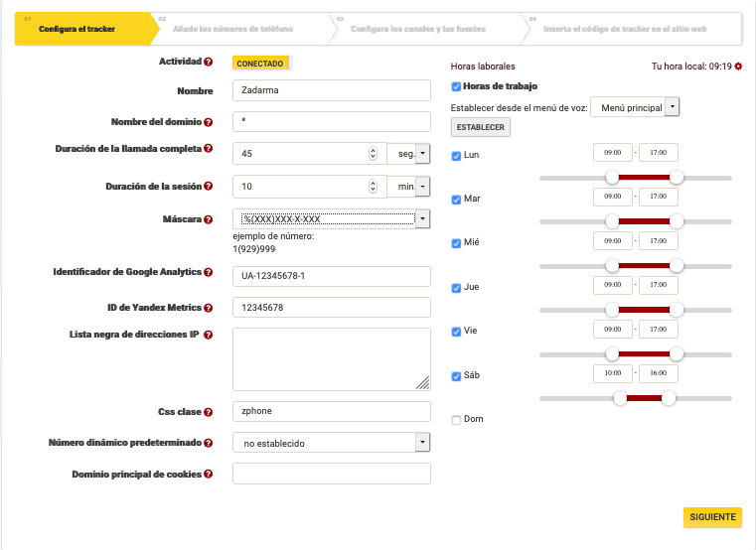Click the ESTABLECER button
Image resolution: width=756 pixels, height=550 pixels.
(x=480, y=127)
